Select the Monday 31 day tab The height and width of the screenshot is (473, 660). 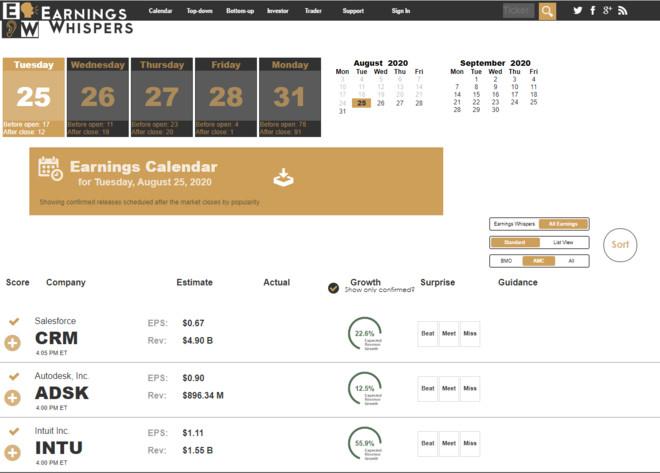(x=290, y=97)
